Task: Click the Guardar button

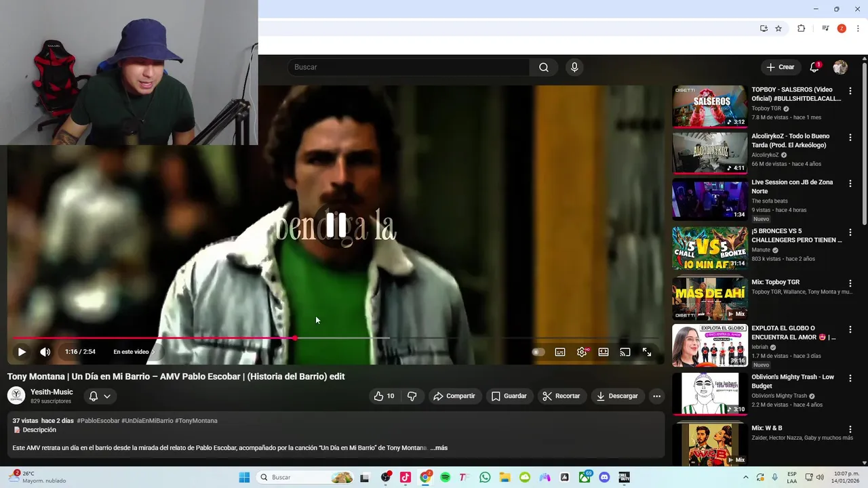Action: 509,396
